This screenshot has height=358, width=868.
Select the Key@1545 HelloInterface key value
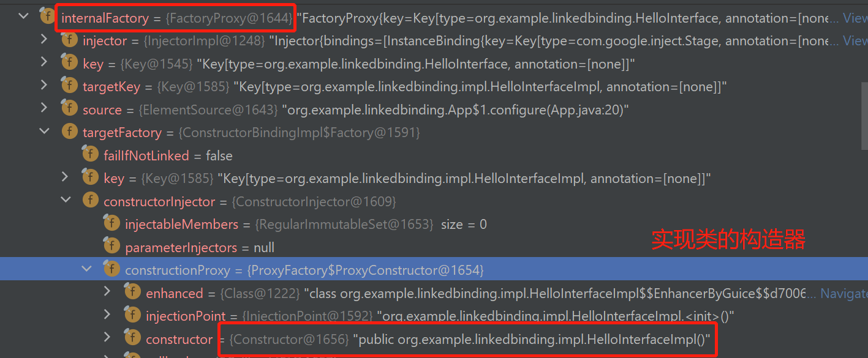(415, 64)
